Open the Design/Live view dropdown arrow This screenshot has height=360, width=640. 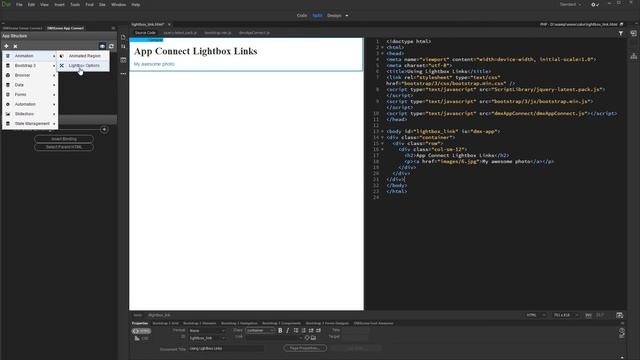click(x=347, y=16)
